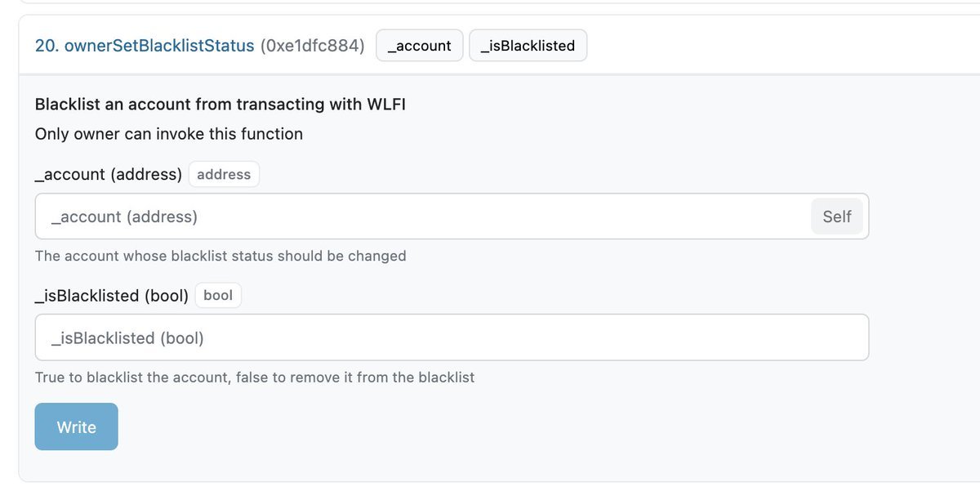The width and height of the screenshot is (980, 487).
Task: Click the account blacklist status helper text
Action: (220, 256)
